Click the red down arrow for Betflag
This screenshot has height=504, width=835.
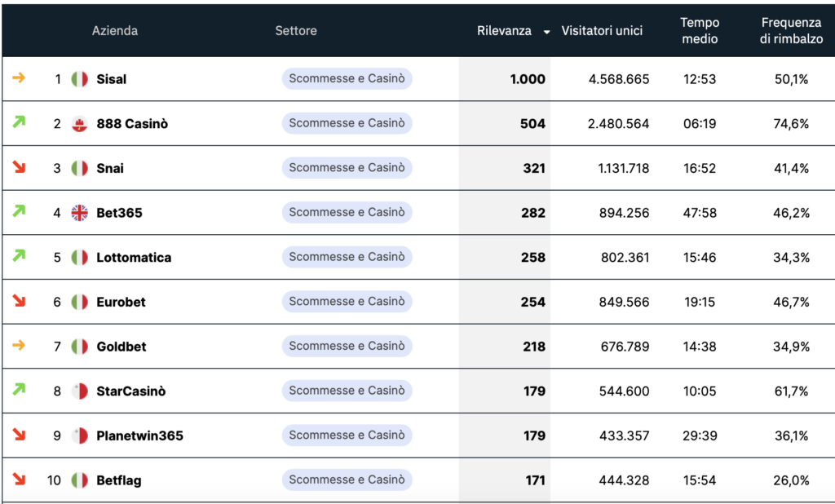point(19,479)
